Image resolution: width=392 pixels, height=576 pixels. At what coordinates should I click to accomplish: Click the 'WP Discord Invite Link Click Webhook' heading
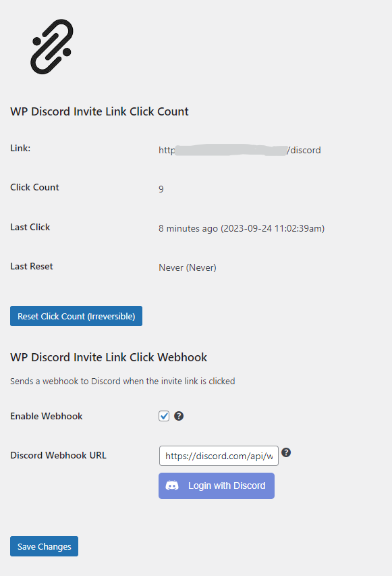(109, 357)
